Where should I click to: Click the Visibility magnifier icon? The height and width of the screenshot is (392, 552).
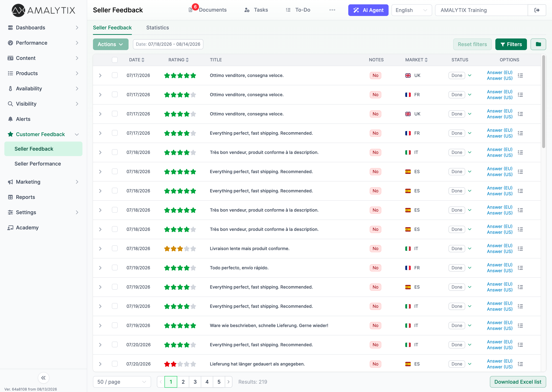[10, 104]
